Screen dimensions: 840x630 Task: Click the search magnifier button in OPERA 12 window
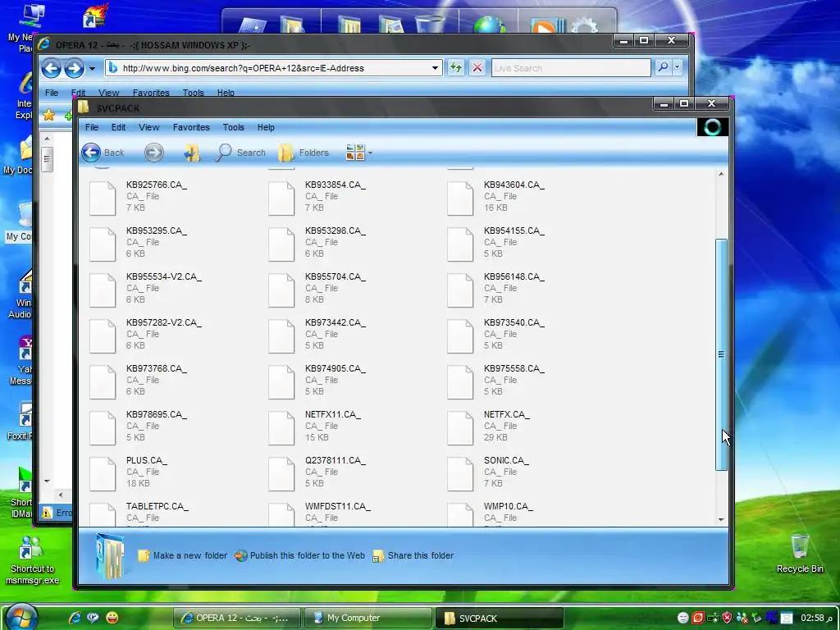click(x=663, y=67)
